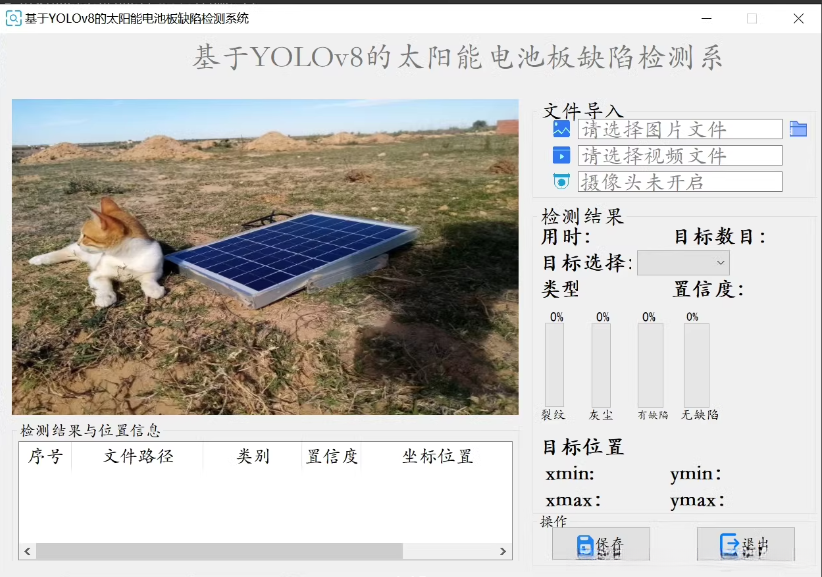
Task: Click the application logo icon in title bar
Action: tap(13, 18)
